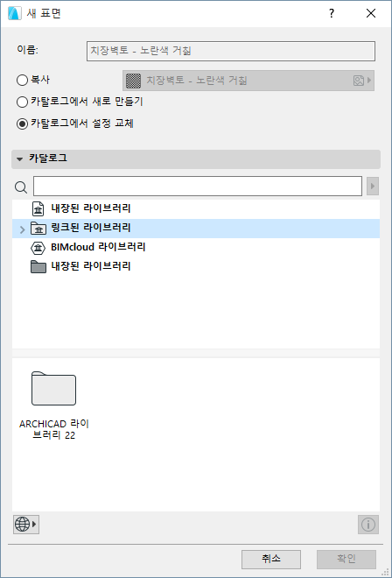Viewport: 392px width, 578px height.
Task: Click the ARCHICAD app logo in title bar
Action: point(14,14)
